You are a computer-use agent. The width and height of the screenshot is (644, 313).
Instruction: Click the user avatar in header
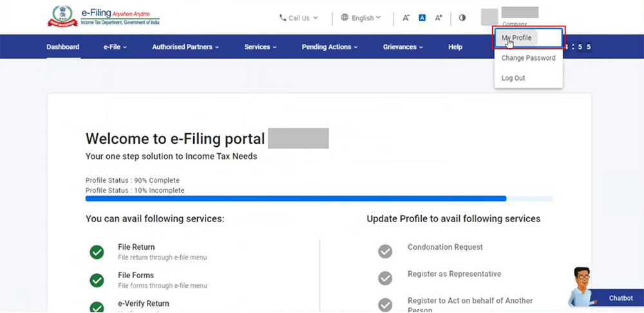pos(489,17)
